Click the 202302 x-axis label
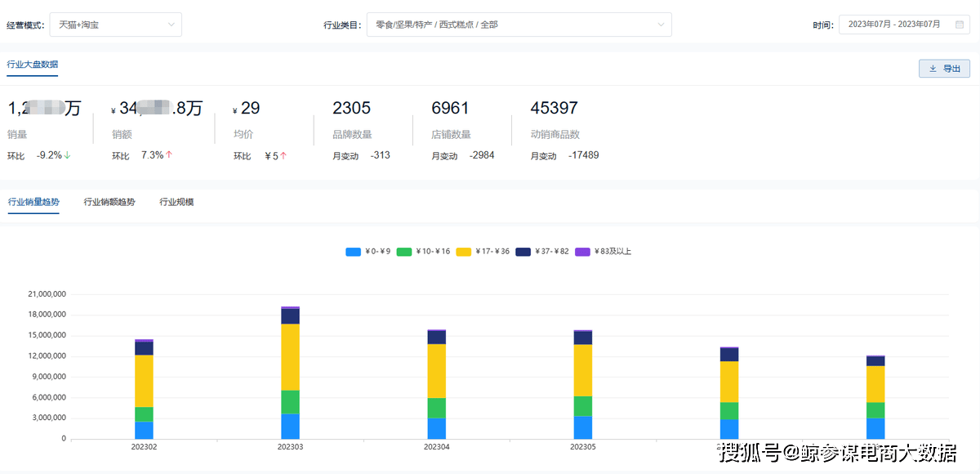 [144, 447]
